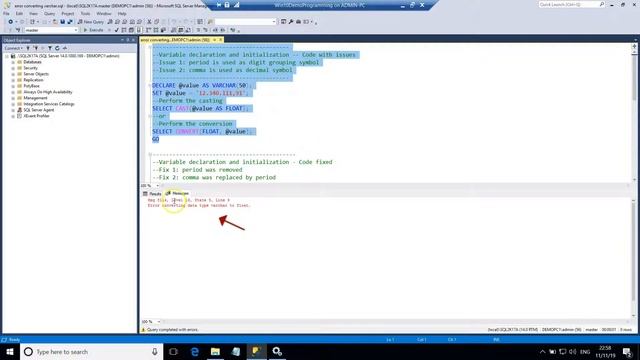640x360 pixels.
Task: Switch to the Messages tab
Action: tap(178, 193)
